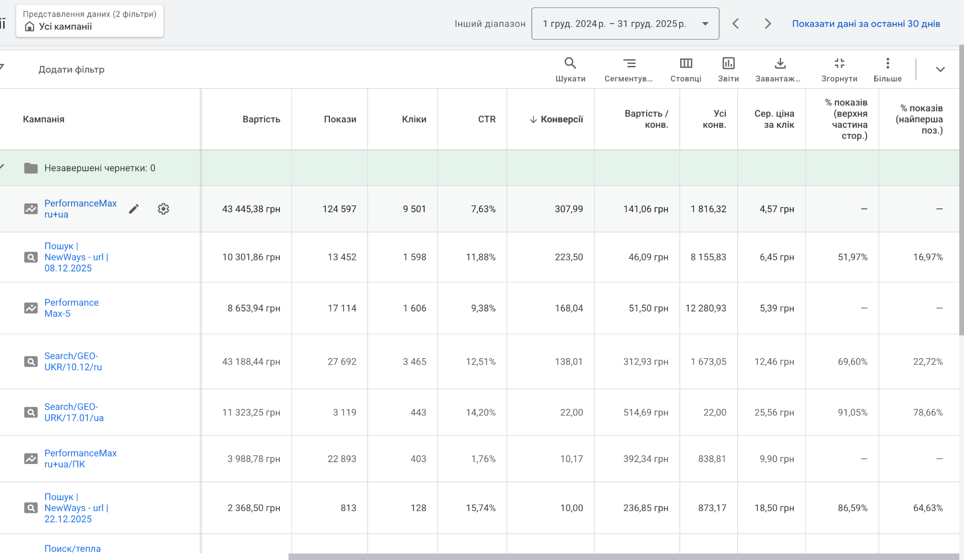Expand toolbar chevron at far right
The width and height of the screenshot is (964, 560).
click(940, 70)
